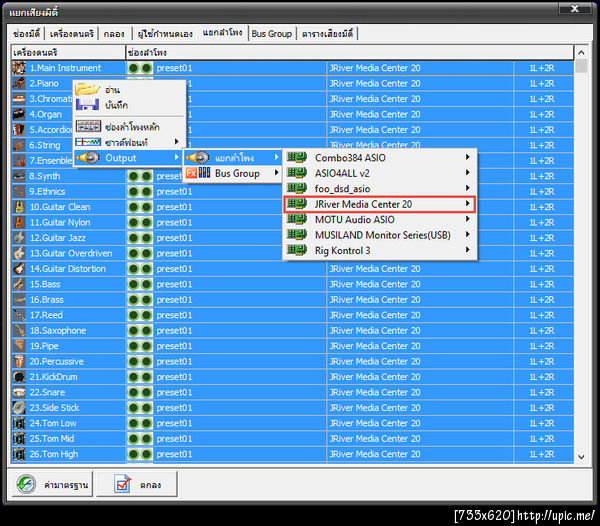
Task: Toggle left speaker indicator on 15.Bass row
Action: click(x=133, y=284)
